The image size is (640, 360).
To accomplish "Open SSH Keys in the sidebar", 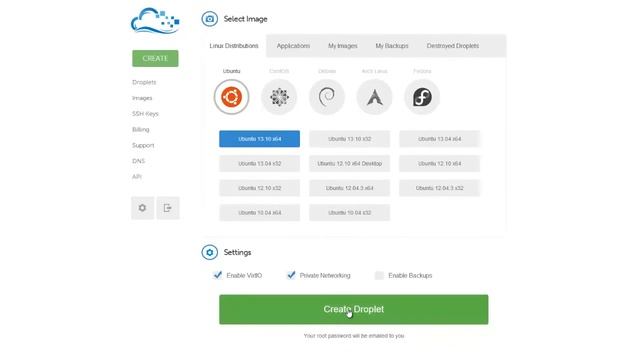I will tap(145, 113).
